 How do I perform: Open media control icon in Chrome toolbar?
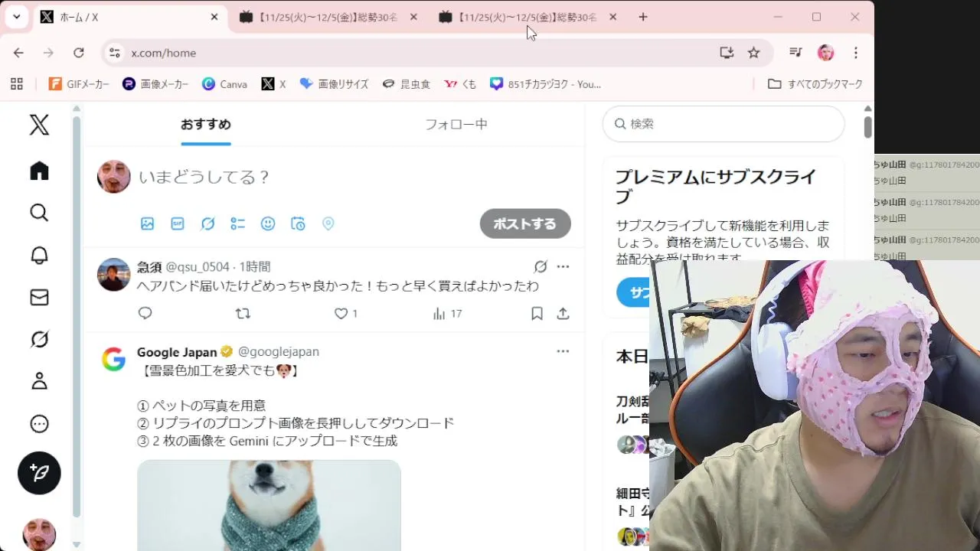coord(795,53)
